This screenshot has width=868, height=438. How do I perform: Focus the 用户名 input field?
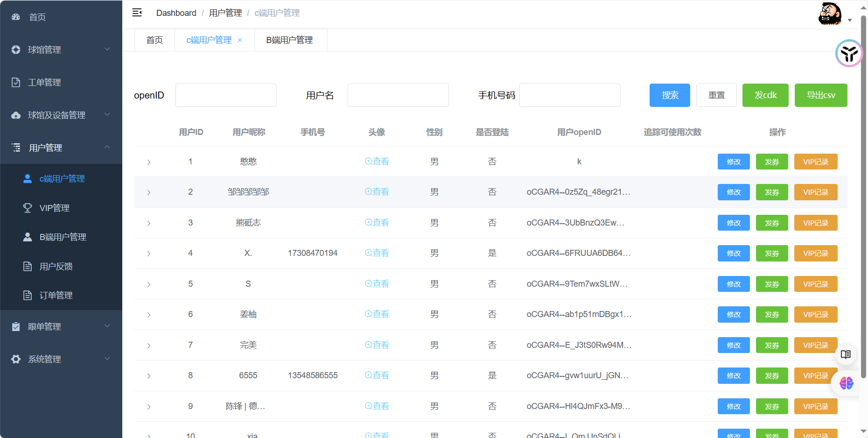coord(398,95)
